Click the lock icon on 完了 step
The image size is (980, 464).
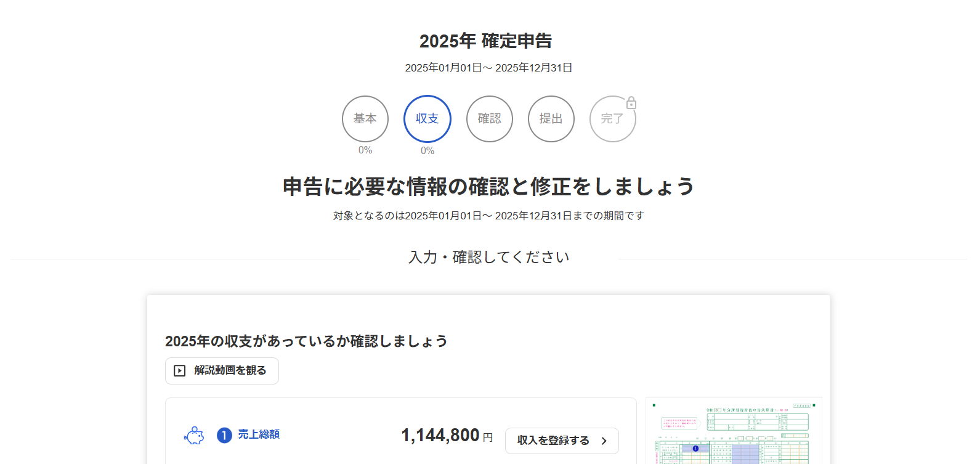(x=631, y=103)
